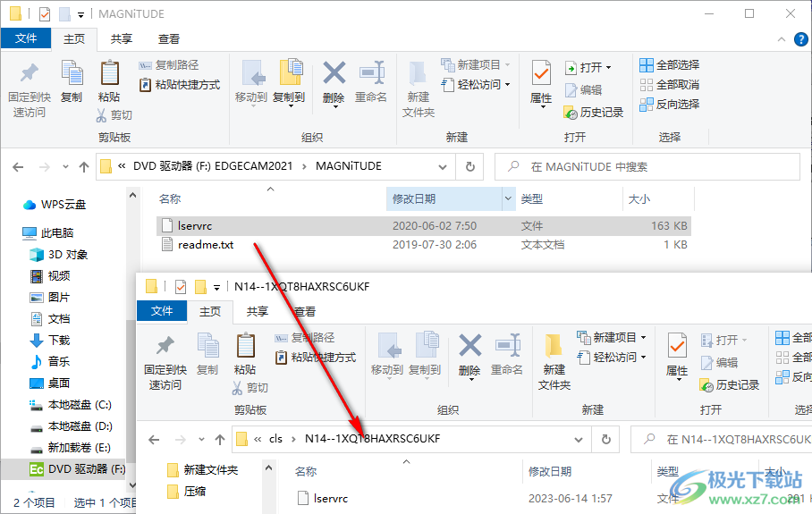The image size is (812, 514).
Task: Click search box in MAGNiTUDE window
Action: (647, 166)
